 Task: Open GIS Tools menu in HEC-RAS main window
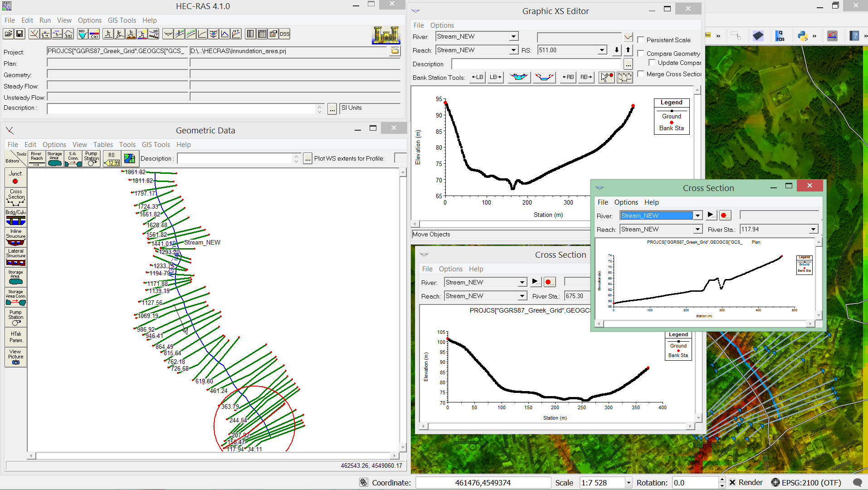click(x=122, y=20)
